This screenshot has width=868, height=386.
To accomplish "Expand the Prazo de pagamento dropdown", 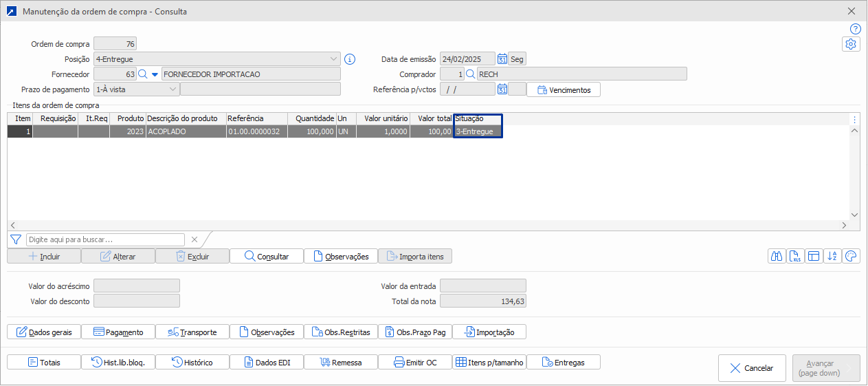I will 172,89.
